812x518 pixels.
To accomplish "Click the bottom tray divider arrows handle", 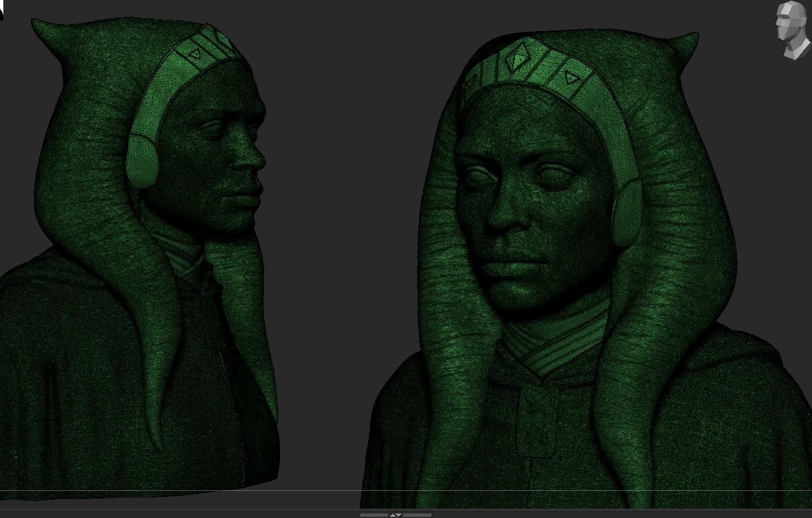I will (x=395, y=515).
